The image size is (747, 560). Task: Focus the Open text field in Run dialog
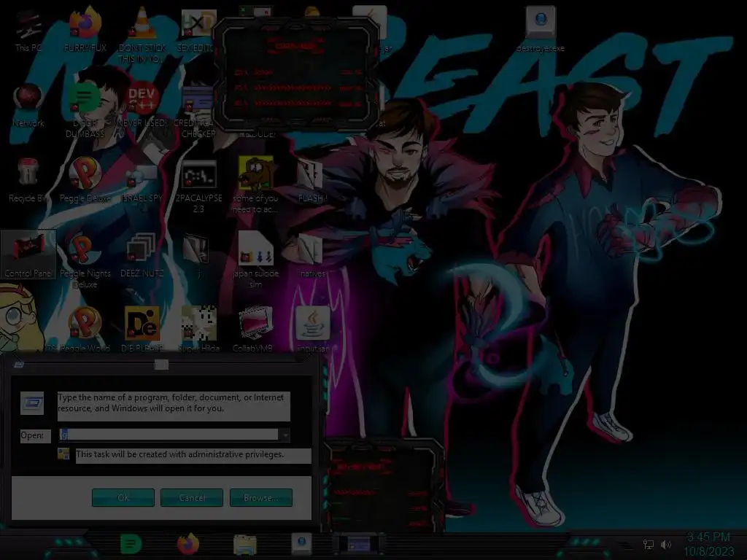[169, 435]
